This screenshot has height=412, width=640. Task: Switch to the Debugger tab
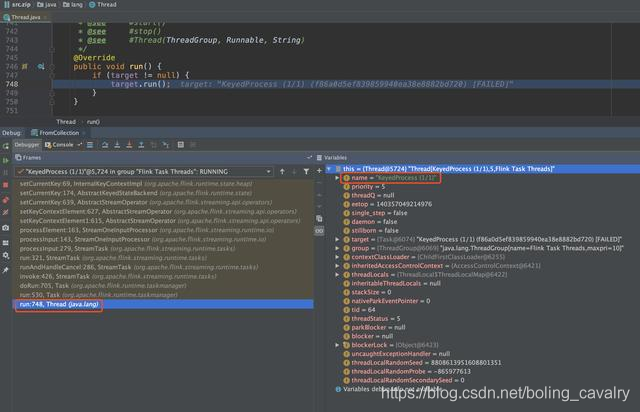[27, 145]
